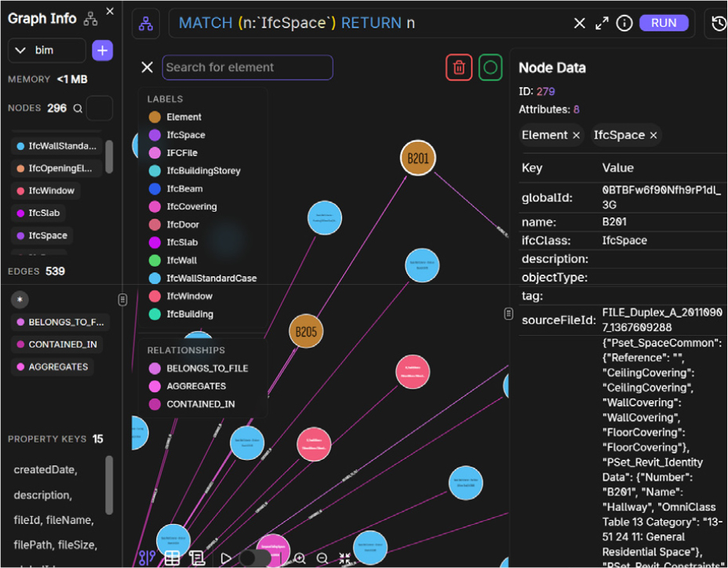
Task: Play the graph animation
Action: tap(226, 558)
